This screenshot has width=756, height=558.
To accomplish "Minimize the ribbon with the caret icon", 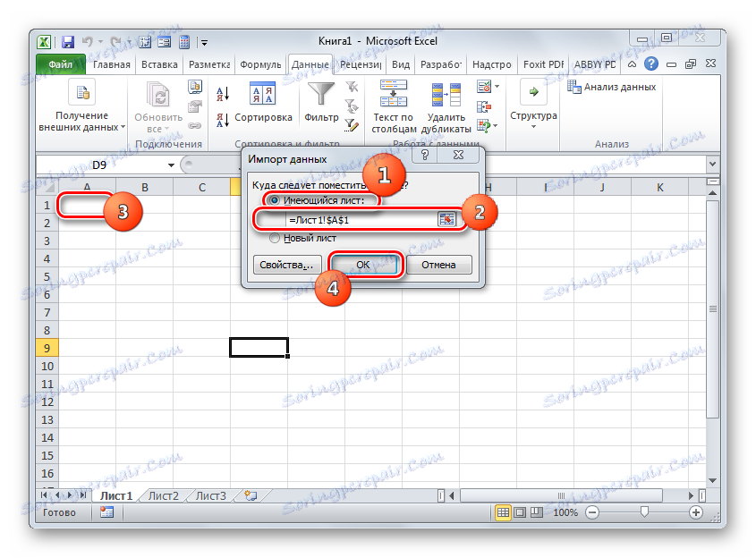I will tap(633, 64).
